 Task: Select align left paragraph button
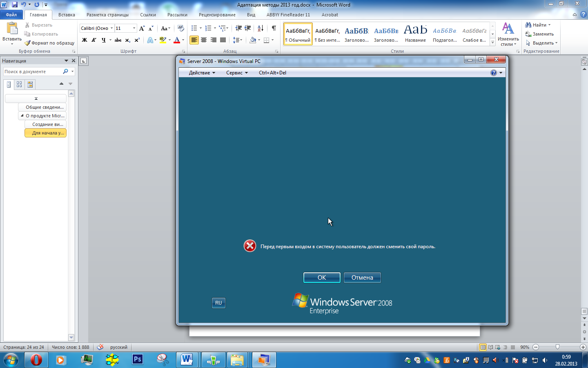pos(194,40)
